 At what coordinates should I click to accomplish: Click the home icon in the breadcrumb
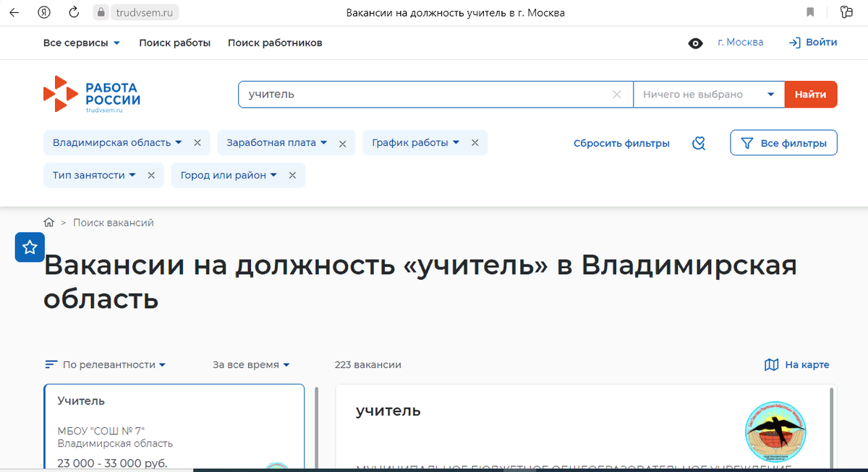[x=48, y=222]
